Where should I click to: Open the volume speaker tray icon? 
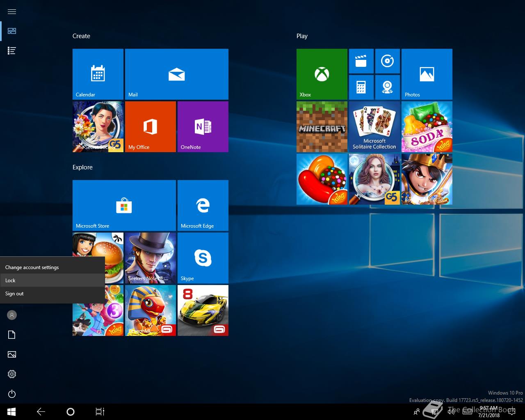pos(451,412)
